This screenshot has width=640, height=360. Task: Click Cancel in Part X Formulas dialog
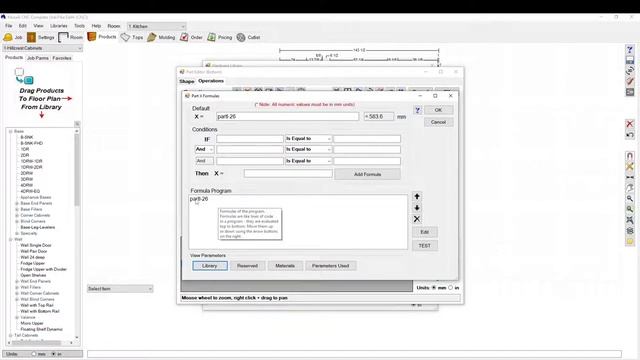(x=438, y=122)
